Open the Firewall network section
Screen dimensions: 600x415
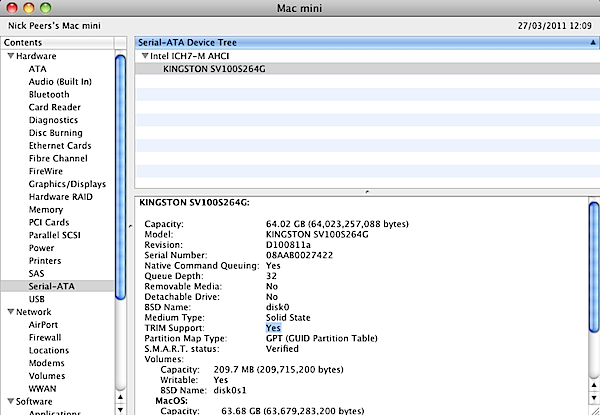[x=45, y=337]
